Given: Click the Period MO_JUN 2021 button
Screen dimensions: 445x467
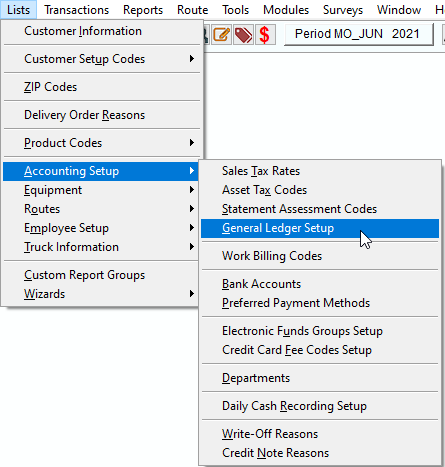Looking at the screenshot, I should [359, 34].
